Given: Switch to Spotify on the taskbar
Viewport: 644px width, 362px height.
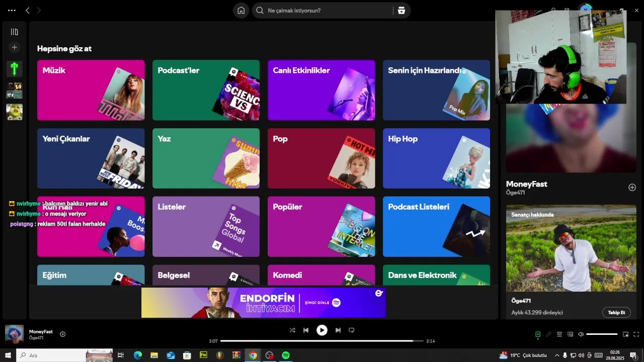Looking at the screenshot, I should (x=285, y=355).
